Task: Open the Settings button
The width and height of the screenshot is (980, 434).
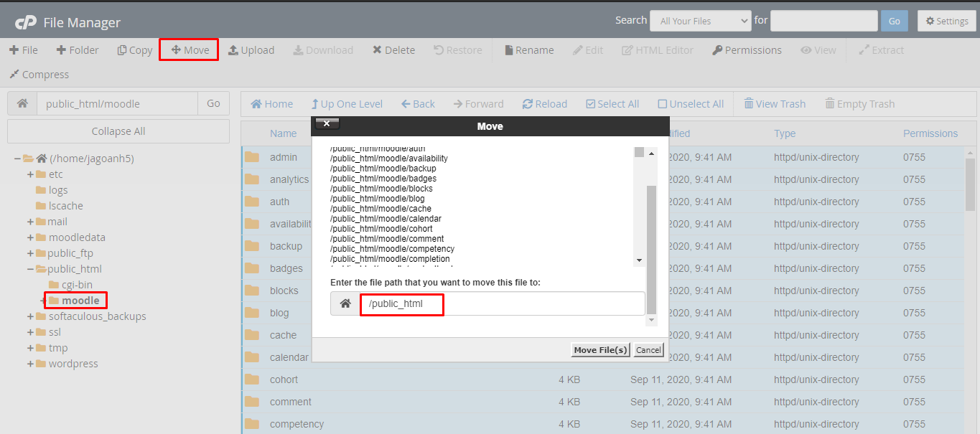Action: (947, 21)
